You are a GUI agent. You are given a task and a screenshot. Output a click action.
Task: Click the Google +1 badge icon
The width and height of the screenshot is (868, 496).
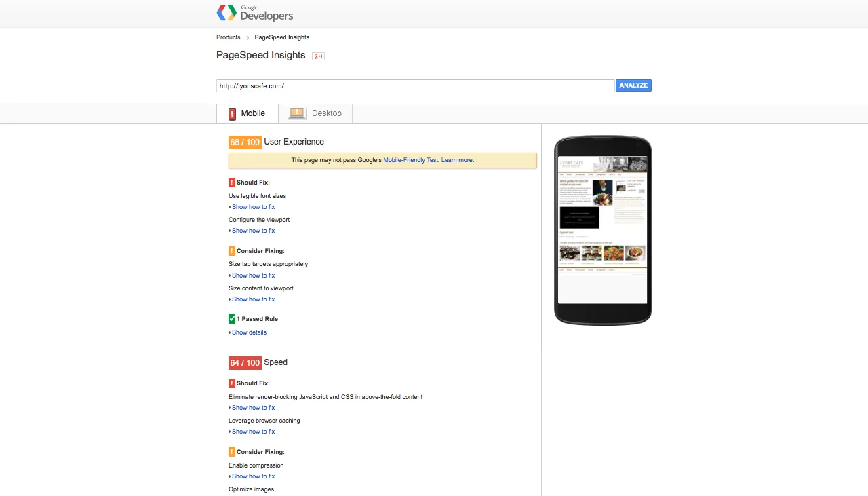(x=318, y=56)
